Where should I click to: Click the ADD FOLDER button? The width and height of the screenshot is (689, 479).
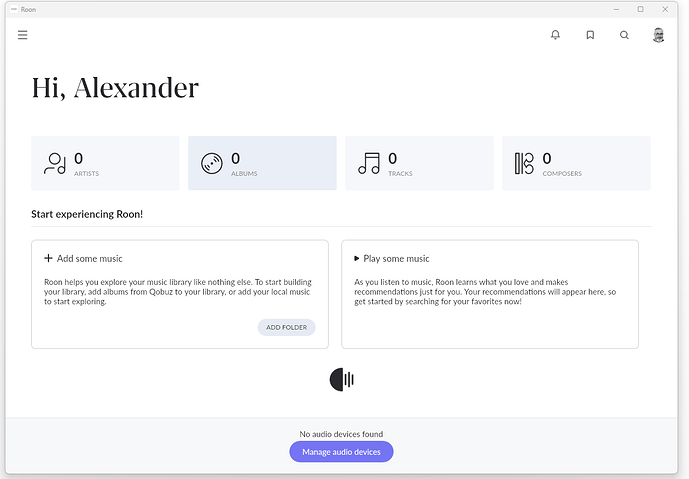286,327
